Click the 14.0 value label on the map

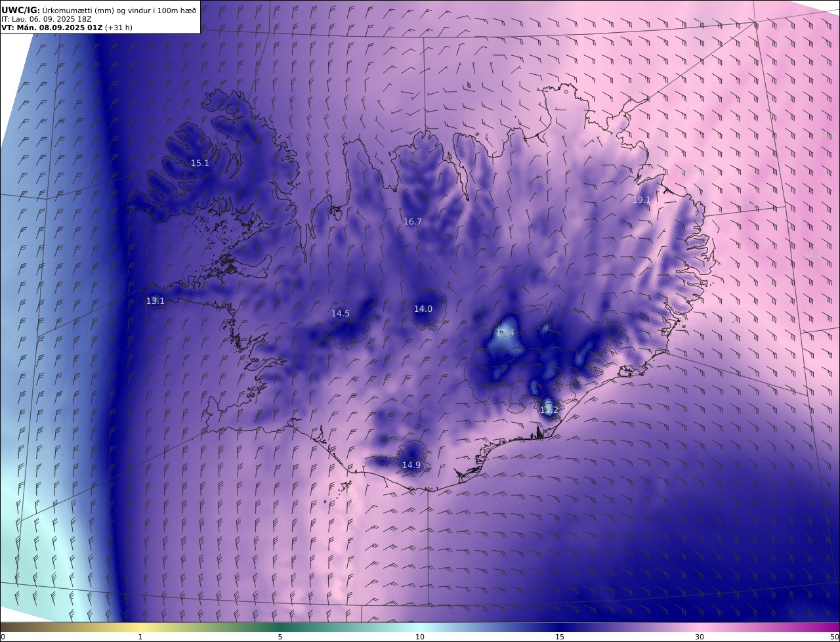pos(423,309)
